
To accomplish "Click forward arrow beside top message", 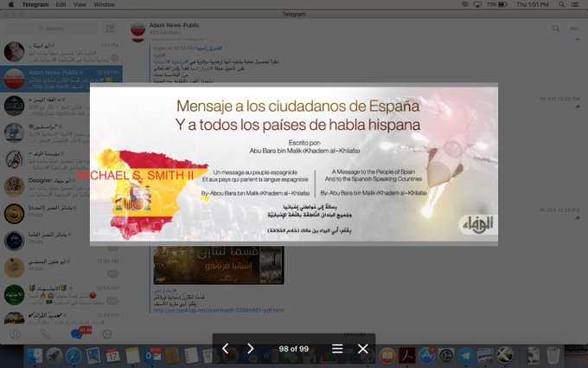I will [x=577, y=107].
